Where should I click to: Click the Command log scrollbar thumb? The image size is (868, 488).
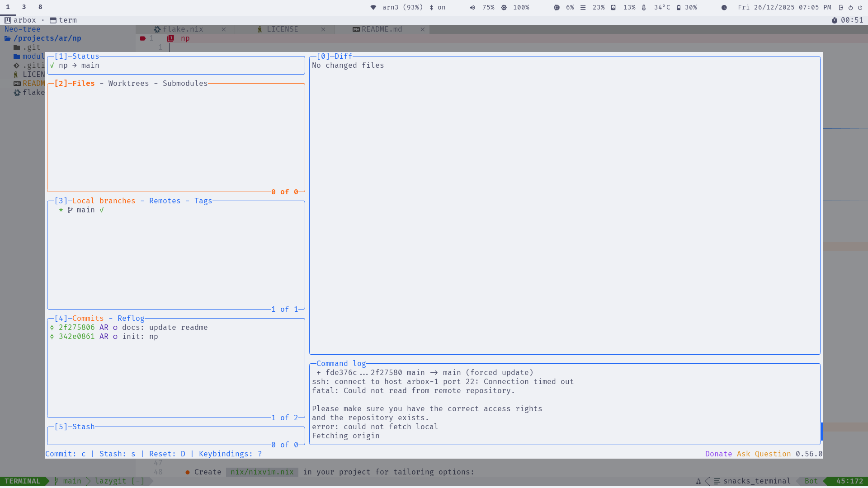[x=821, y=432]
